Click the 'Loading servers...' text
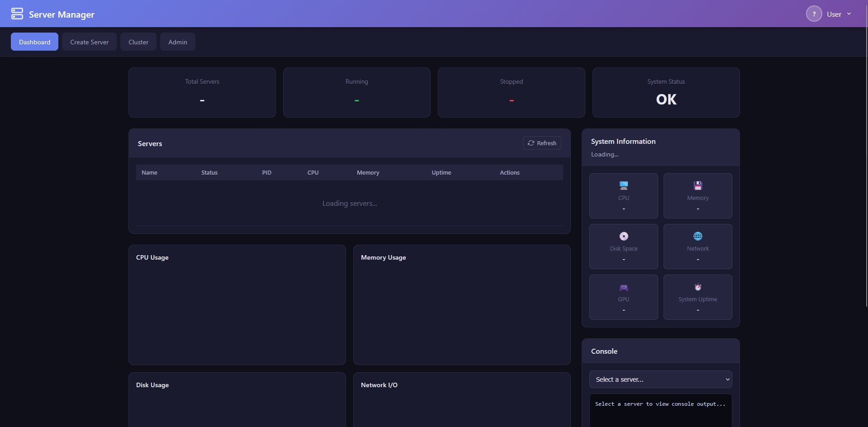 tap(350, 204)
